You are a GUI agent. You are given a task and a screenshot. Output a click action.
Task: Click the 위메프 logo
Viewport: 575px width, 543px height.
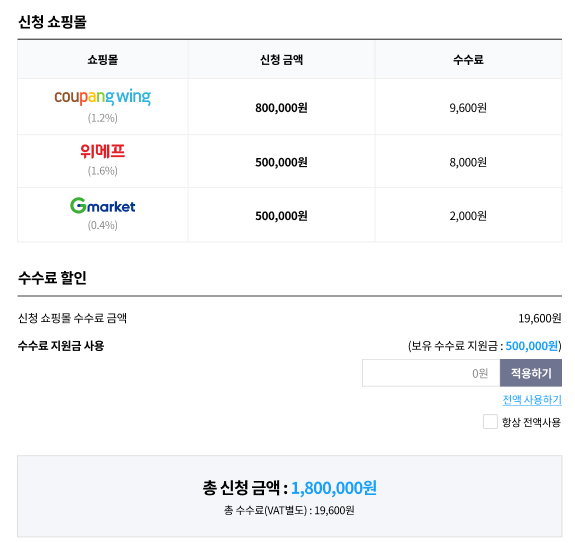click(x=103, y=151)
